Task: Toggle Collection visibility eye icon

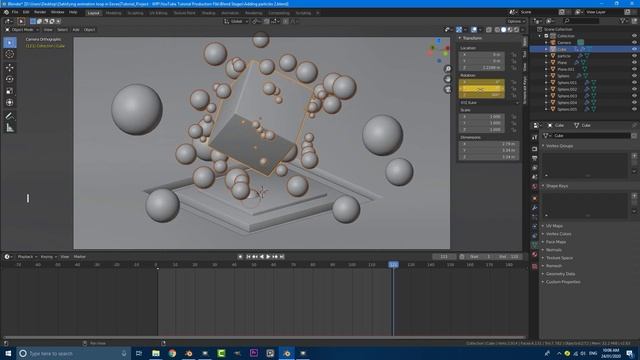Action: [x=634, y=36]
